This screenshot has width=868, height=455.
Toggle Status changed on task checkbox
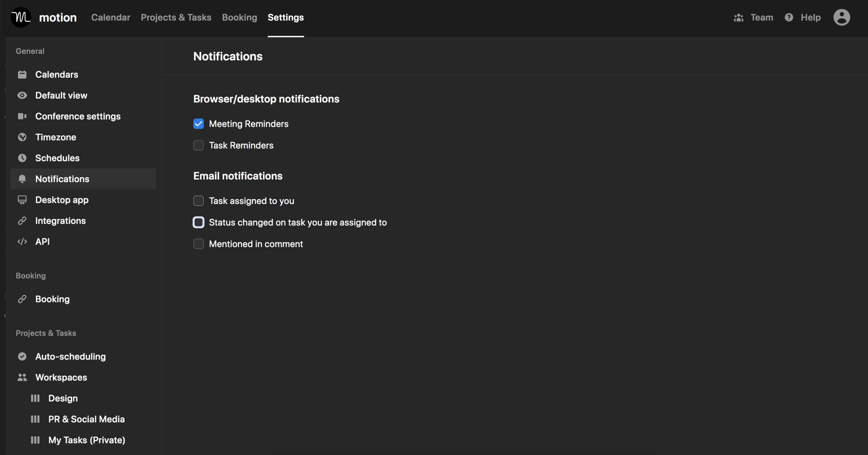(x=198, y=222)
